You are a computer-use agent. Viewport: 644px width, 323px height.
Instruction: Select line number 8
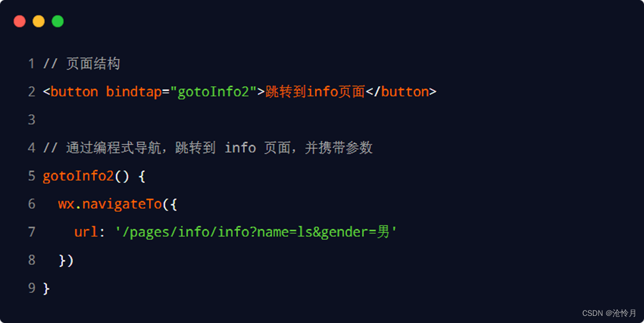click(x=32, y=260)
